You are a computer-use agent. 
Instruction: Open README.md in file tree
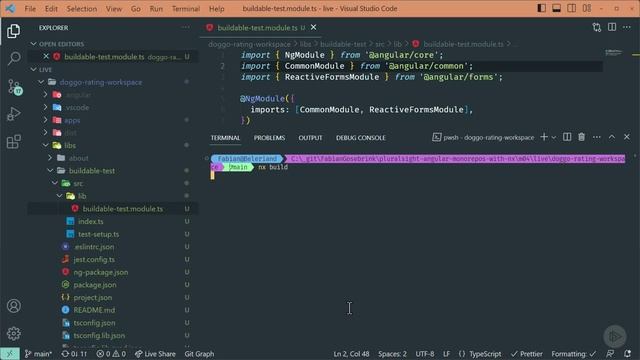point(94,310)
